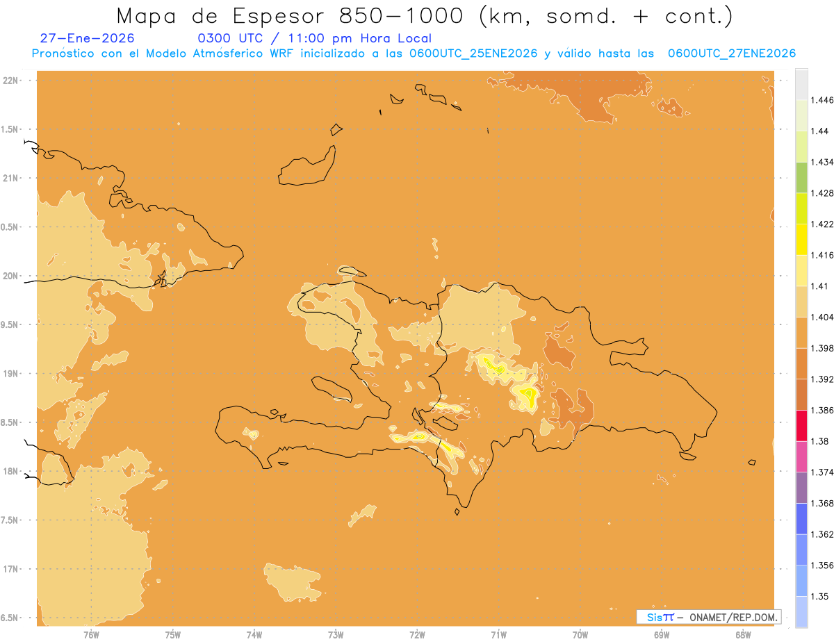Click the legend value '1.386'
Image resolution: width=834 pixels, height=644 pixels.
click(822, 410)
